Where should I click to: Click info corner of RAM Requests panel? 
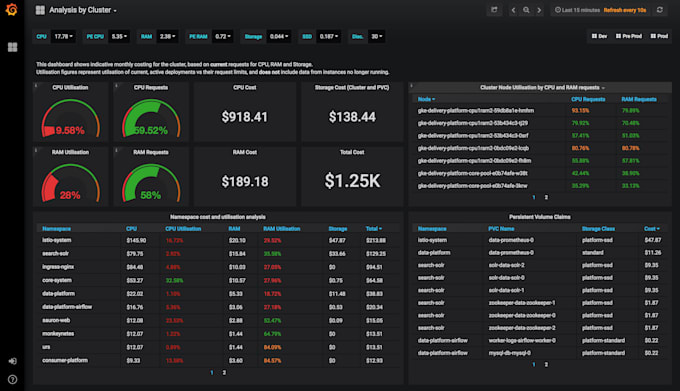pos(116,150)
